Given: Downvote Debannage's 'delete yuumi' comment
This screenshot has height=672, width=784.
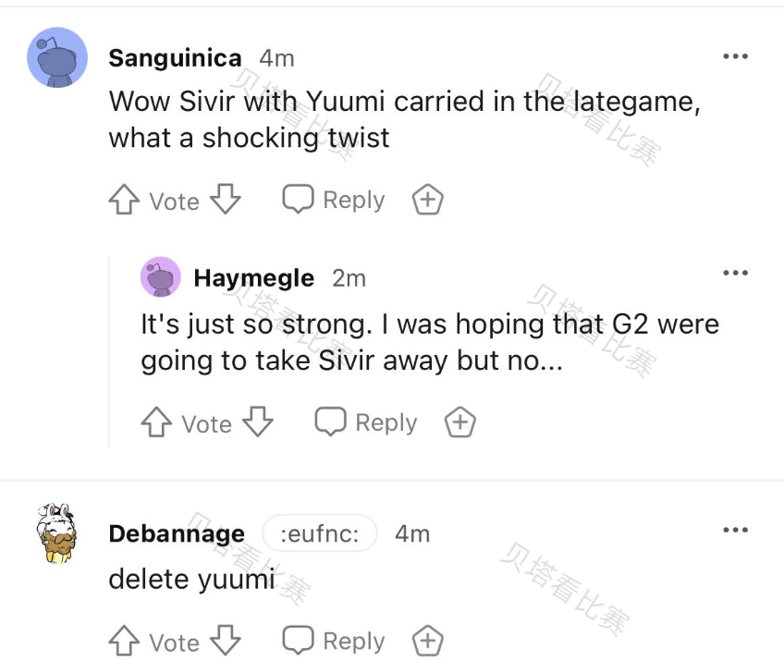Looking at the screenshot, I should tap(226, 641).
